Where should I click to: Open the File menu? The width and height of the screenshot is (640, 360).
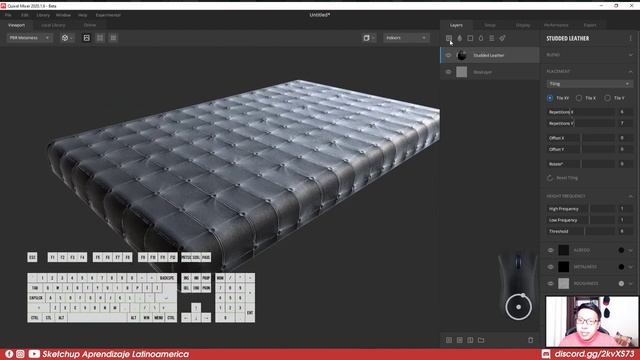[x=8, y=15]
